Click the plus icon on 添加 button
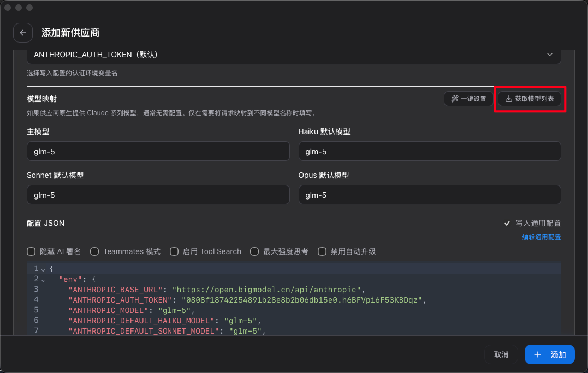Image resolution: width=588 pixels, height=373 pixels. (x=538, y=354)
